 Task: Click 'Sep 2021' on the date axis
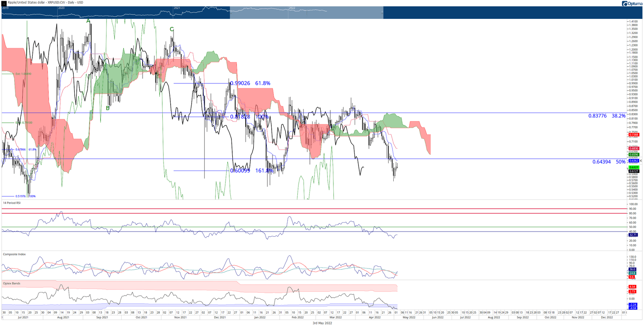coord(102,318)
